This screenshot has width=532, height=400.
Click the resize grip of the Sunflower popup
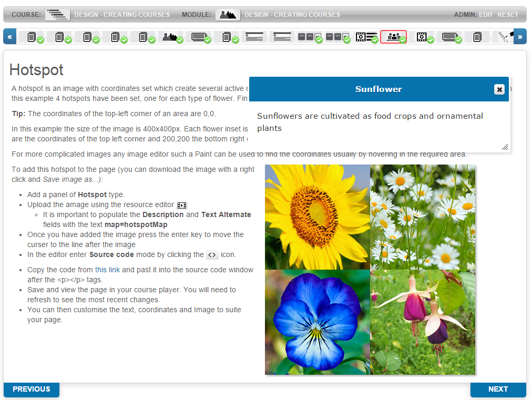[505, 147]
